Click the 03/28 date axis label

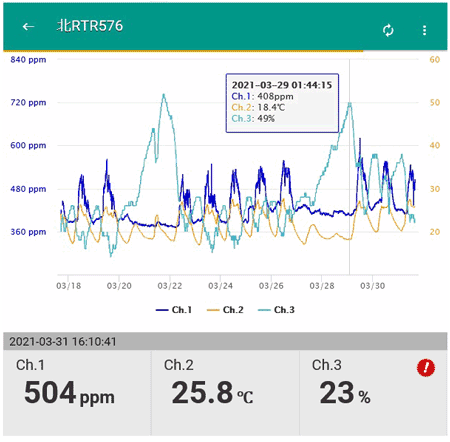click(x=322, y=286)
